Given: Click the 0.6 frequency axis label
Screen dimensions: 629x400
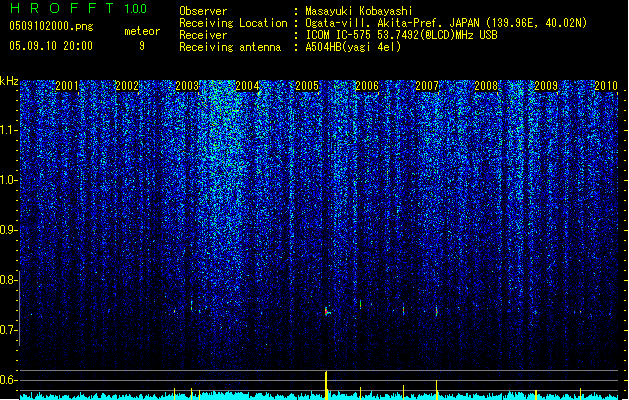Looking at the screenshot, I should (8, 380).
